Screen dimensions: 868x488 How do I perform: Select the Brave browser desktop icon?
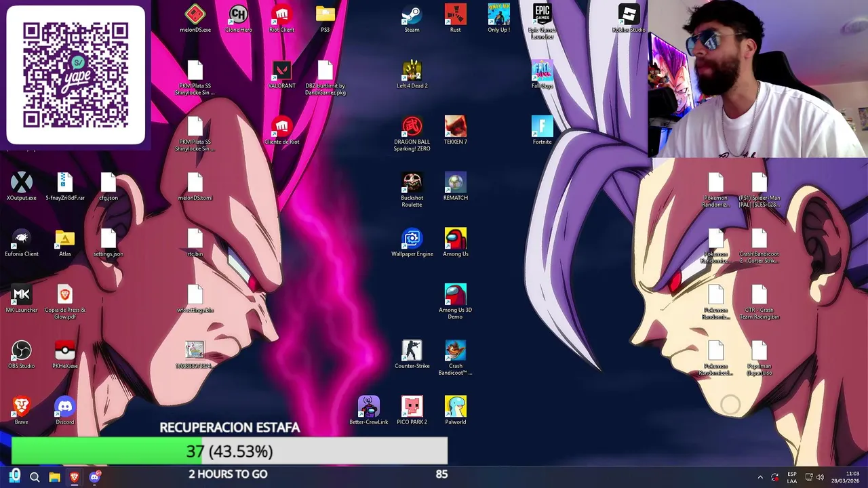pyautogui.click(x=21, y=411)
